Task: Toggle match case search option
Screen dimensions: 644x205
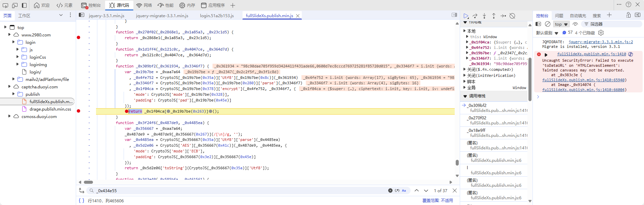Action: 404,191
